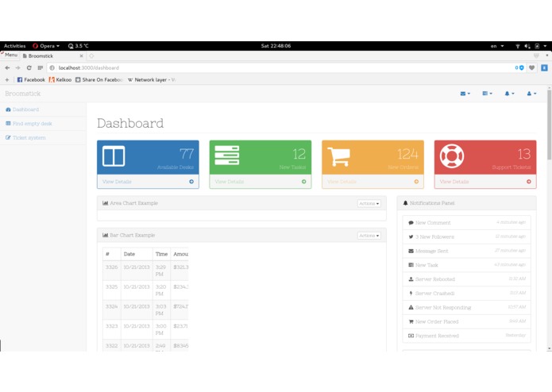This screenshot has height=392, width=552.
Task: Open the Kelkoo bookmark
Action: point(60,80)
